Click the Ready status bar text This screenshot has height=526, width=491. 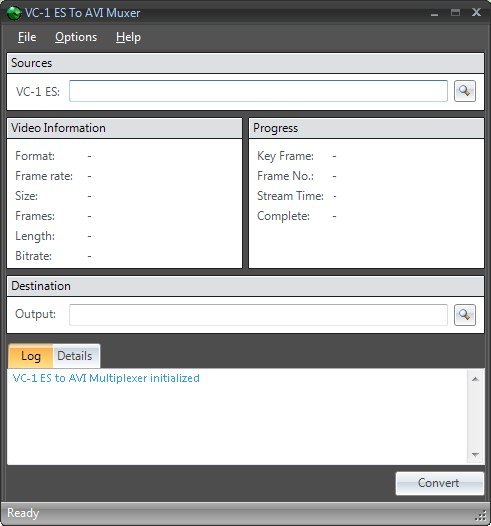point(23,513)
